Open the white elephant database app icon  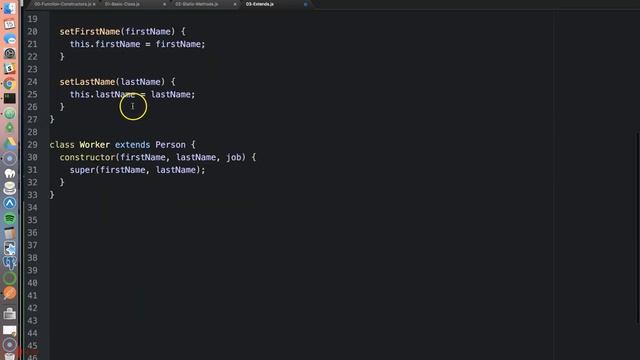(x=9, y=173)
